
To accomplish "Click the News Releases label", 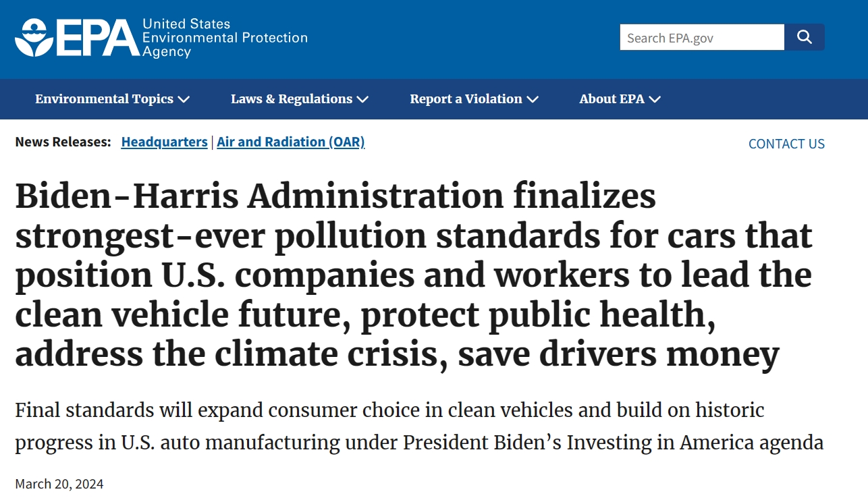I will point(63,142).
